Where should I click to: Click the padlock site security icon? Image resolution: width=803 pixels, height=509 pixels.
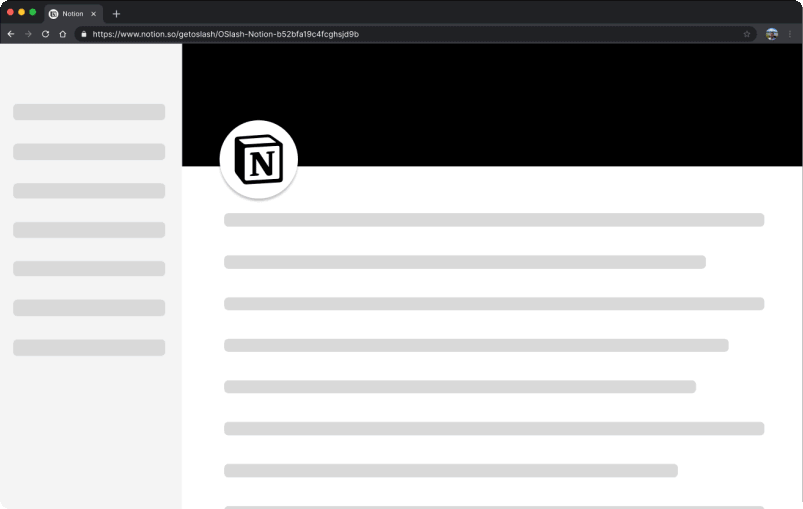tap(84, 34)
